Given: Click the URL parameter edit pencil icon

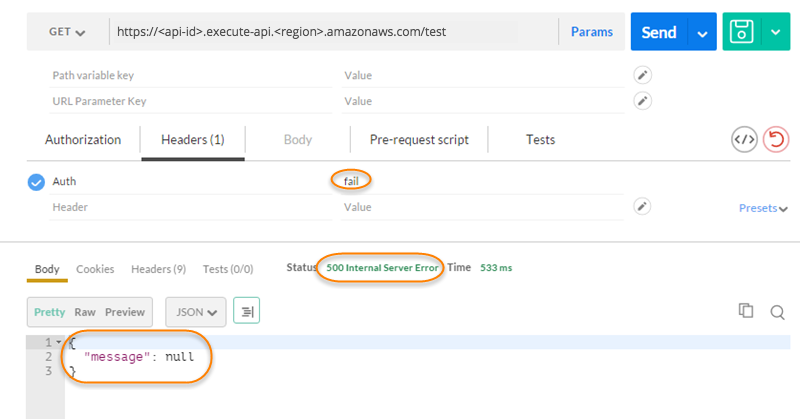Looking at the screenshot, I should pyautogui.click(x=644, y=101).
